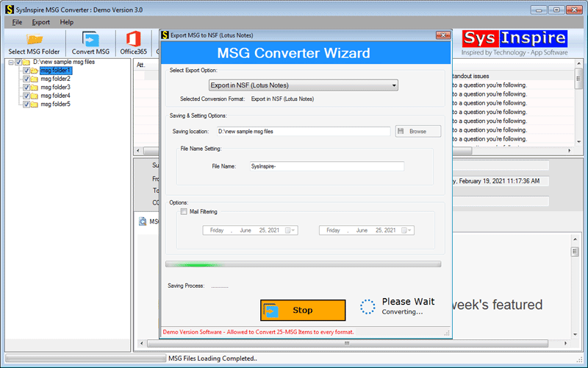Click the Browse button folder icon
The image size is (588, 368).
coord(402,131)
